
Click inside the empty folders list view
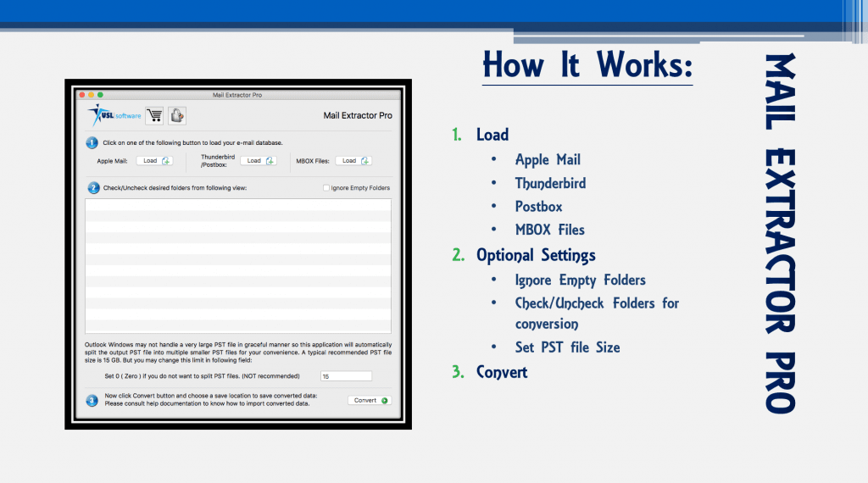[x=237, y=265]
